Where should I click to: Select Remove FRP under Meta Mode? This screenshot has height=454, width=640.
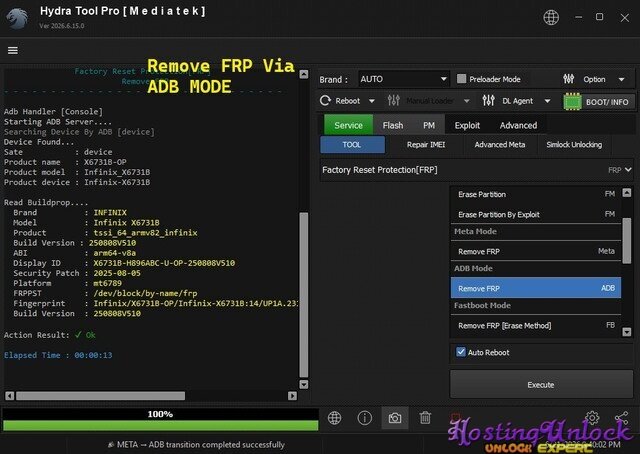pyautogui.click(x=536, y=251)
